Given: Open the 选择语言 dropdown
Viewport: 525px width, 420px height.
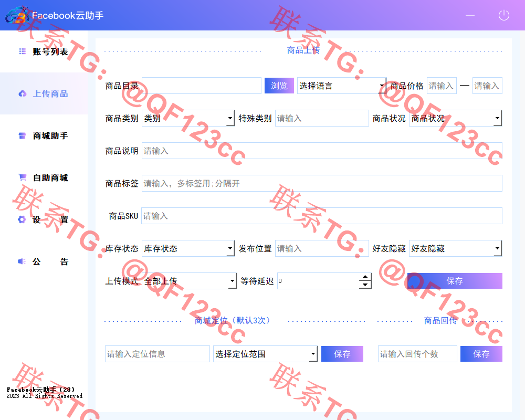Looking at the screenshot, I should click(342, 86).
